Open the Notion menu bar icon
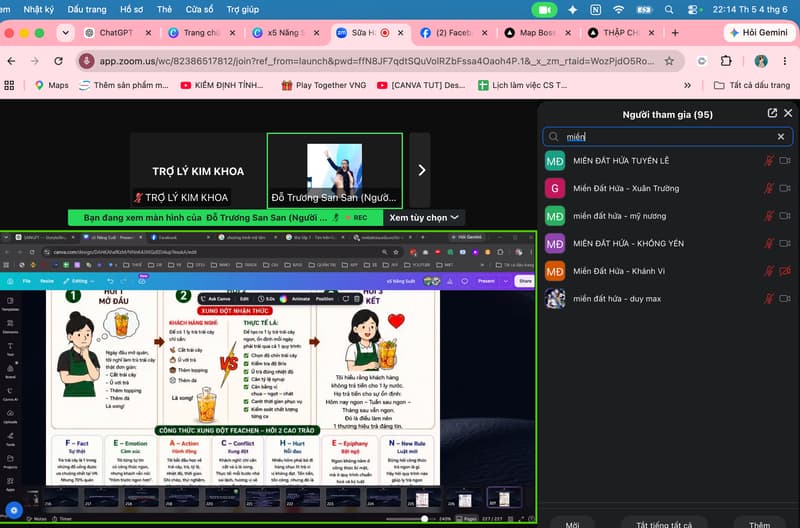 click(x=595, y=9)
